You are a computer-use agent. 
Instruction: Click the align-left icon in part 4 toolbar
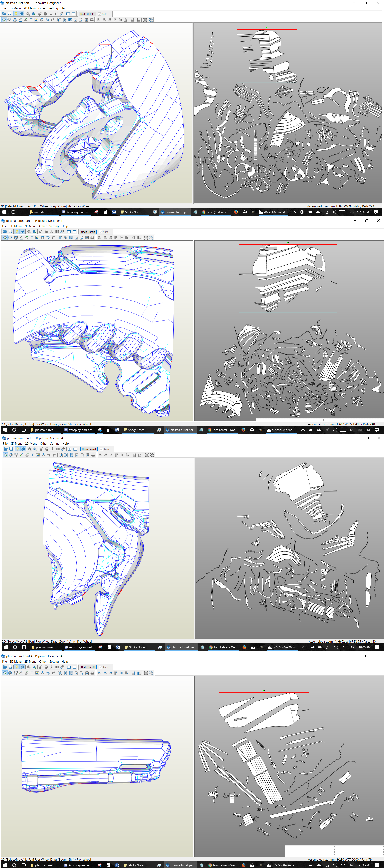point(99,673)
